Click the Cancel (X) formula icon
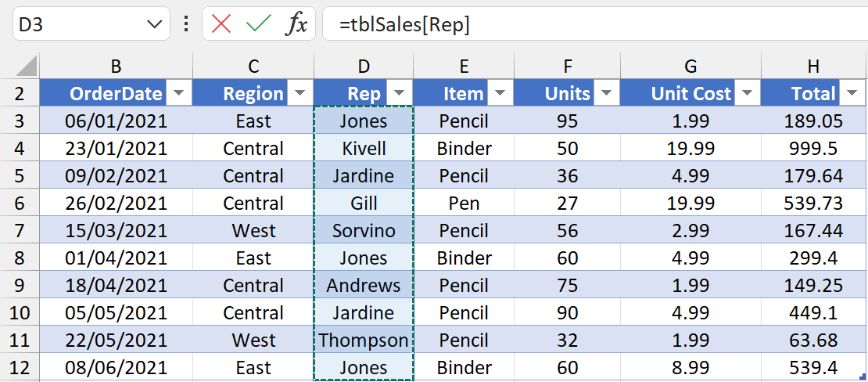The image size is (868, 382). [x=222, y=24]
